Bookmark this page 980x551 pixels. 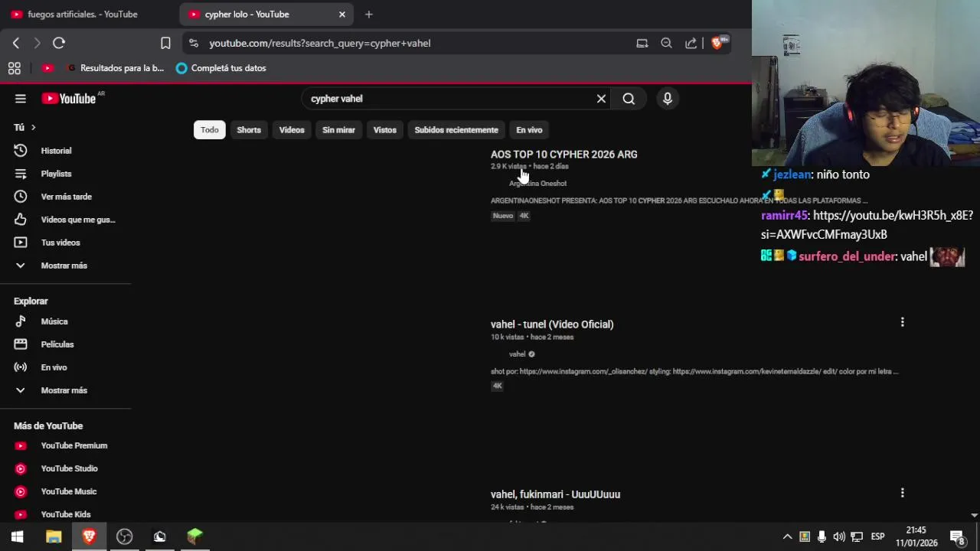[x=165, y=44]
